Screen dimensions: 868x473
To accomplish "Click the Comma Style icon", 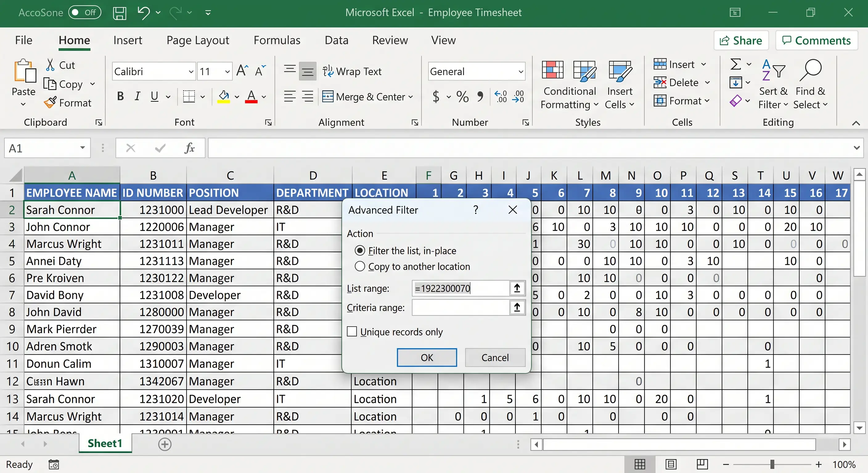I will (480, 97).
